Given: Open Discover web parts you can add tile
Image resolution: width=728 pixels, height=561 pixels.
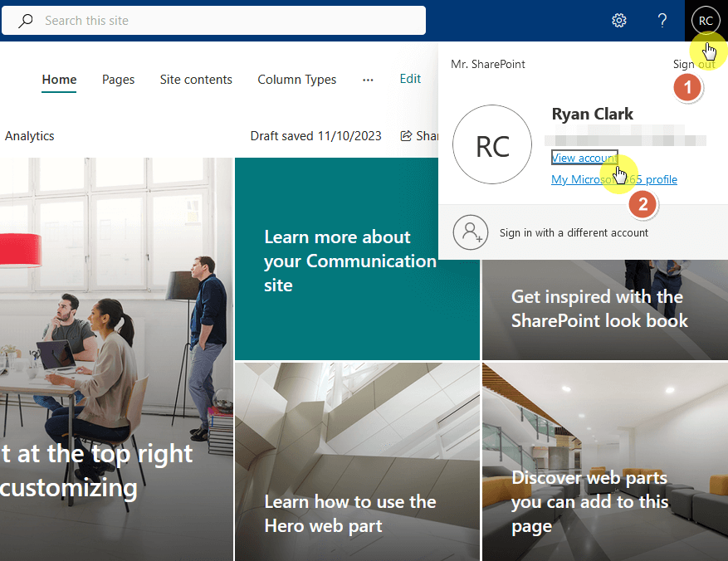Looking at the screenshot, I should coord(605,462).
